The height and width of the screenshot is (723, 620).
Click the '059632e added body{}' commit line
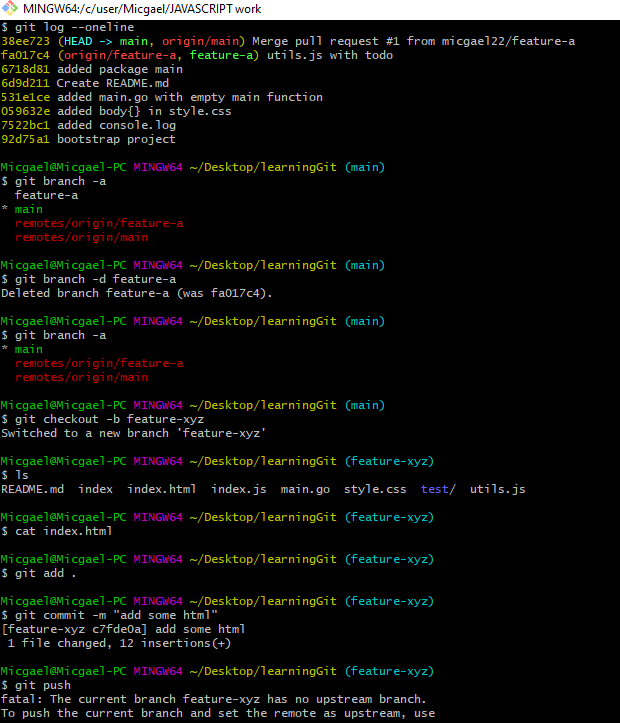(x=116, y=111)
